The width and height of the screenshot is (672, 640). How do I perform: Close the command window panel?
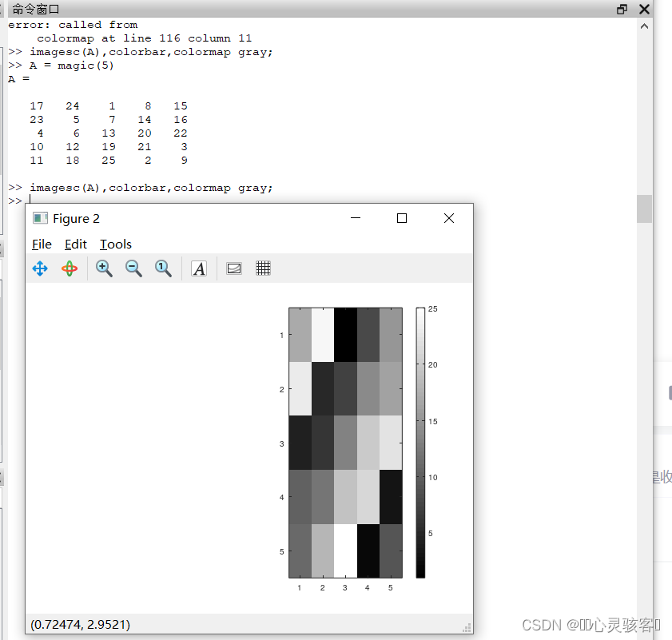pyautogui.click(x=644, y=9)
